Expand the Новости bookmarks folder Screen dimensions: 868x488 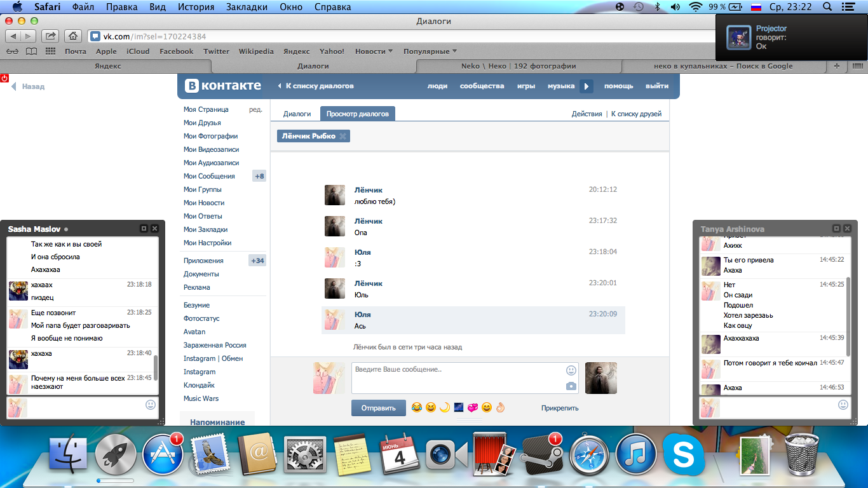click(374, 51)
